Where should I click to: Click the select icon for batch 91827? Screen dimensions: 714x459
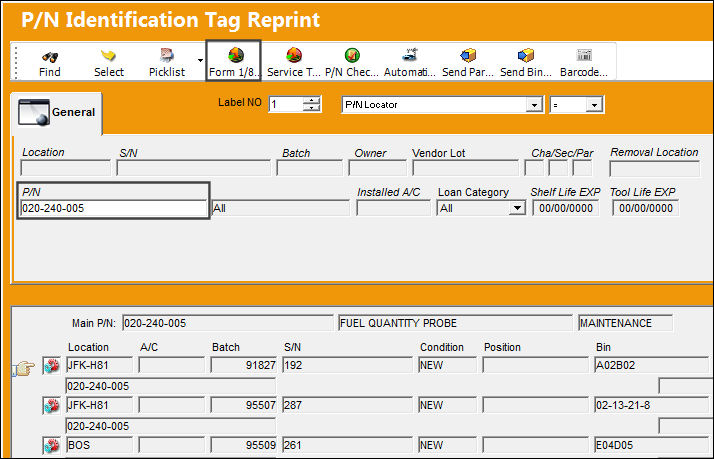(x=51, y=365)
